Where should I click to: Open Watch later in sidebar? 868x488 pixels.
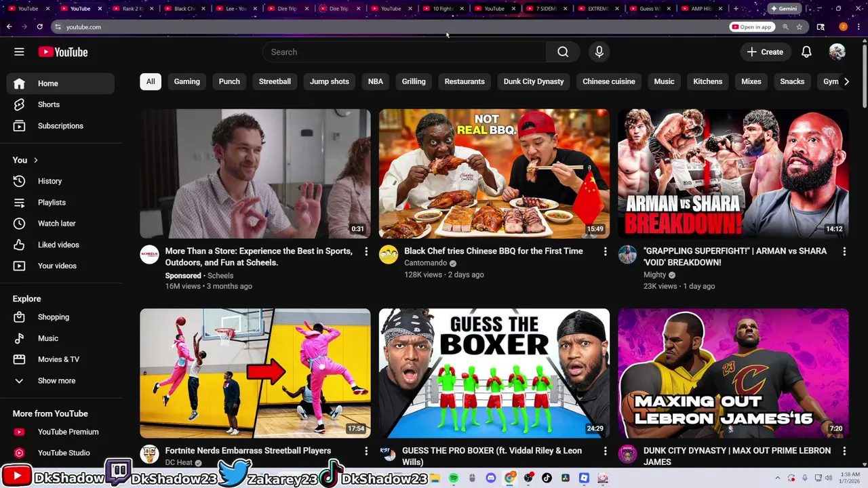coord(61,224)
